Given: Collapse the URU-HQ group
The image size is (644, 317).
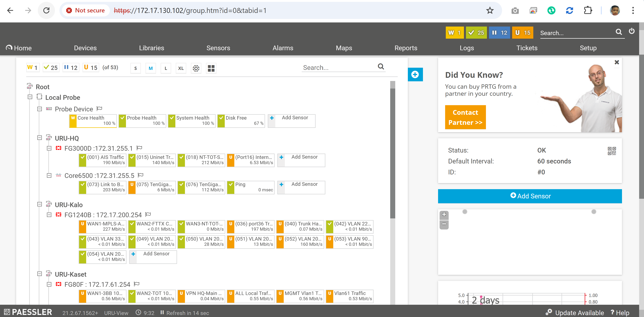Looking at the screenshot, I should [39, 138].
